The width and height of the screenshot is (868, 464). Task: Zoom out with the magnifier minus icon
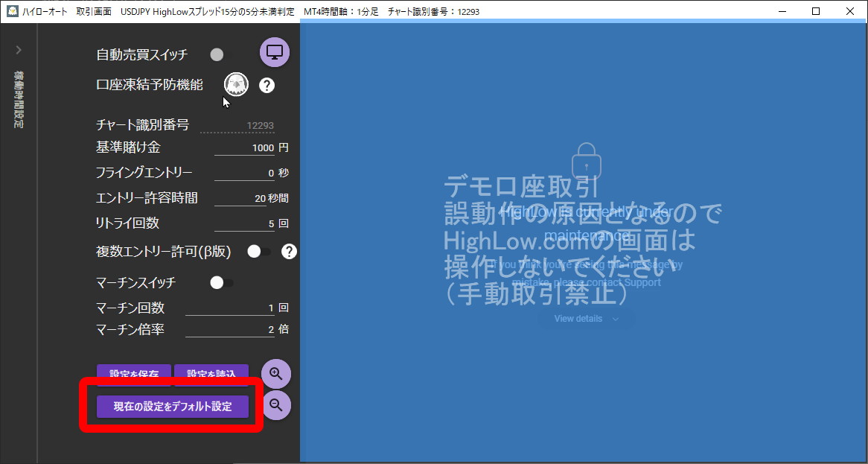(x=275, y=405)
